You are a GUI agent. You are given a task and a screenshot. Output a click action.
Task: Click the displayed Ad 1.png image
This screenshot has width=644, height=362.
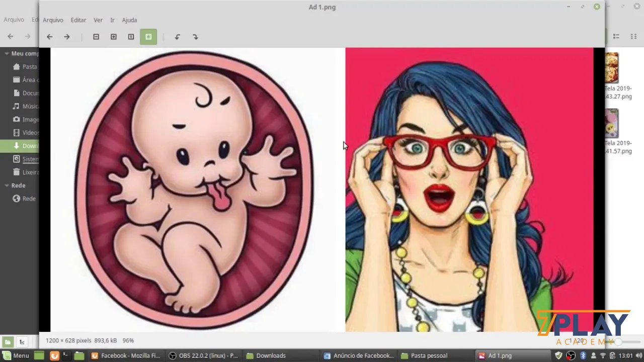tap(322, 190)
